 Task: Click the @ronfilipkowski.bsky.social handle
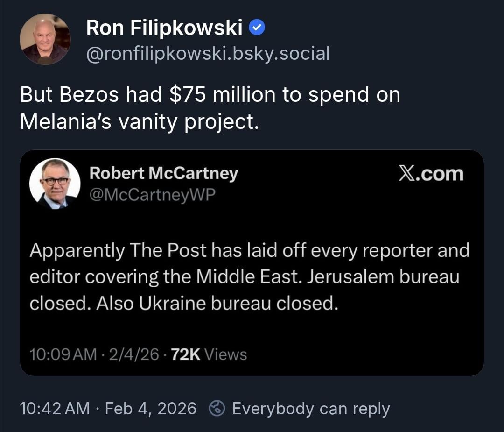coord(208,53)
